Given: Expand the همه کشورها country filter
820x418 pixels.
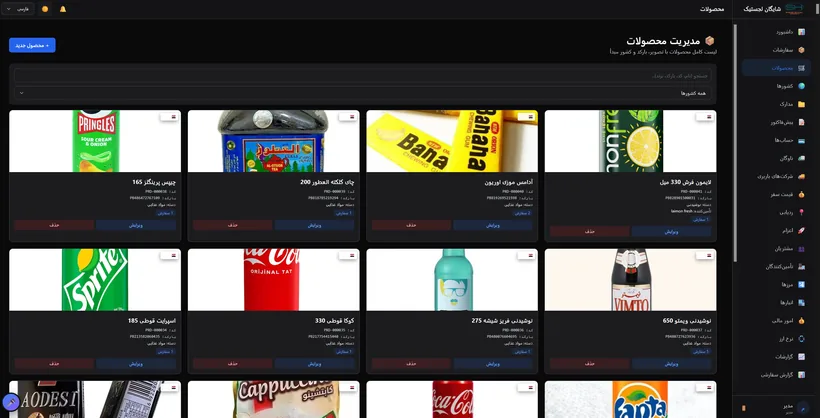Looking at the screenshot, I should coord(363,93).
